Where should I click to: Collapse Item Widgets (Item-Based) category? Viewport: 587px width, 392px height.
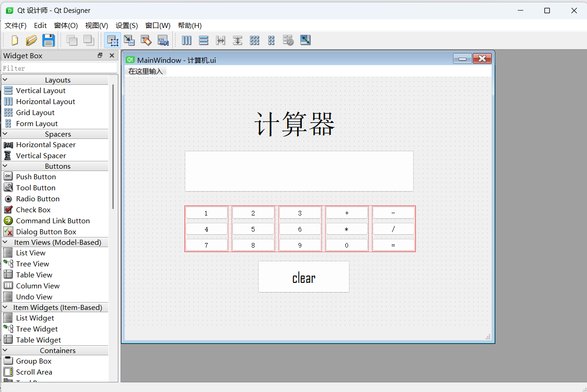tap(5, 307)
